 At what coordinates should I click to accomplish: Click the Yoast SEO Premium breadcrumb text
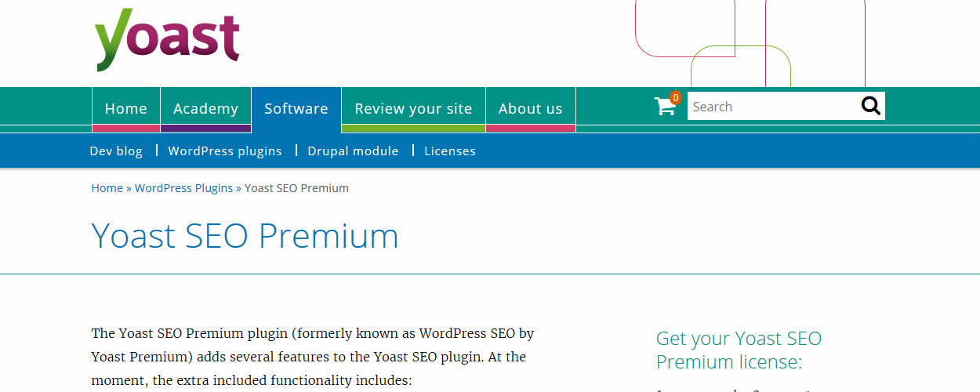coord(296,188)
